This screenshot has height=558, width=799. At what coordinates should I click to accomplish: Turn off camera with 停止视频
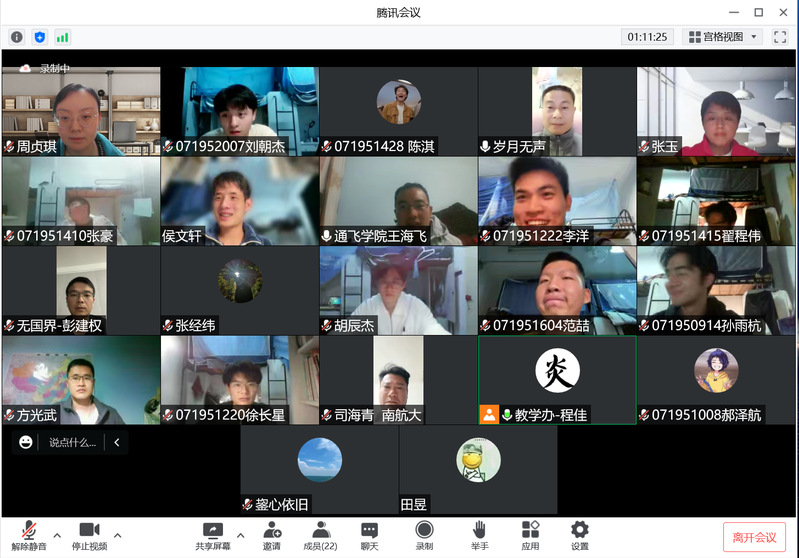89,535
